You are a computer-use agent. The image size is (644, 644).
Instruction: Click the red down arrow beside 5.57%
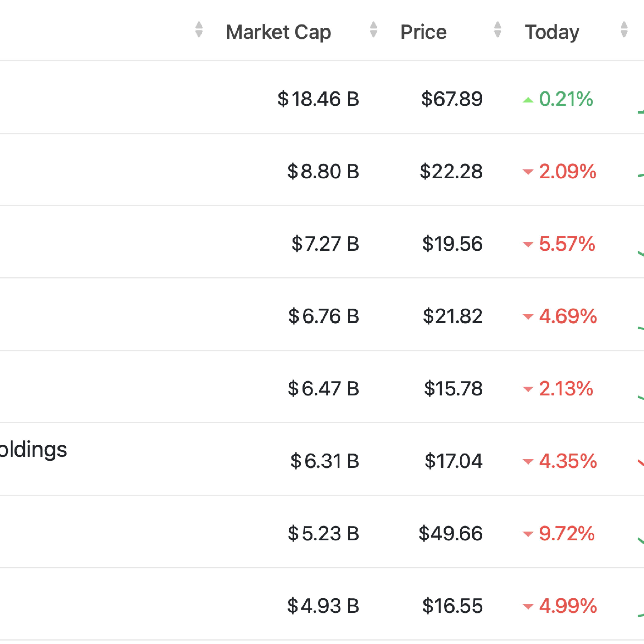tap(528, 244)
